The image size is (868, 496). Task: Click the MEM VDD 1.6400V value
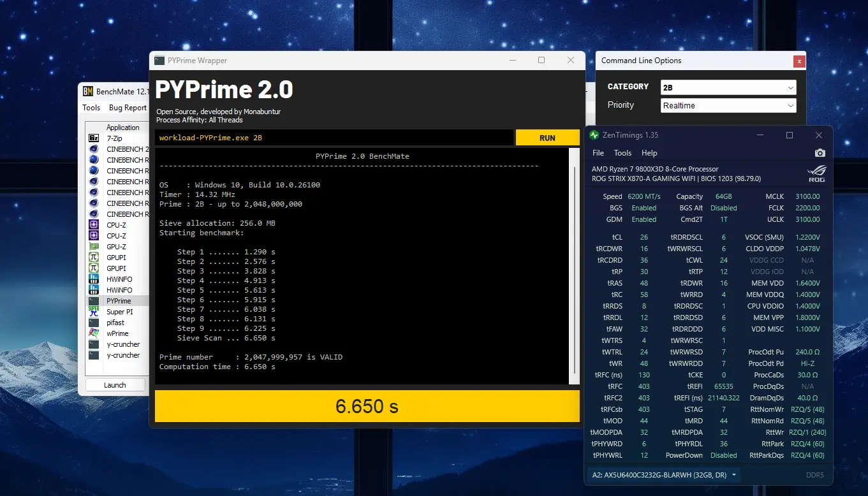(807, 283)
